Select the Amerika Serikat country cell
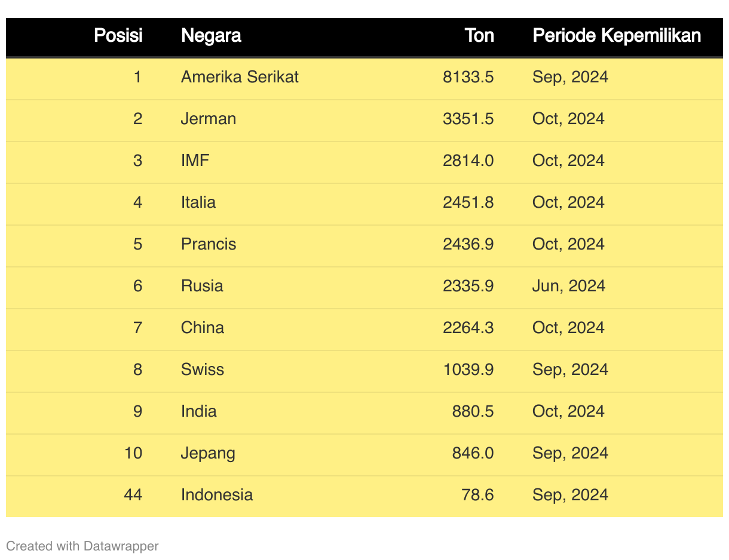This screenshot has width=729, height=560. 240,77
